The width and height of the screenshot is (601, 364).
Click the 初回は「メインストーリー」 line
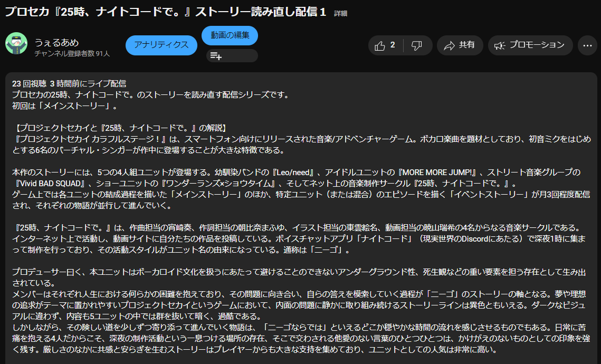65,106
